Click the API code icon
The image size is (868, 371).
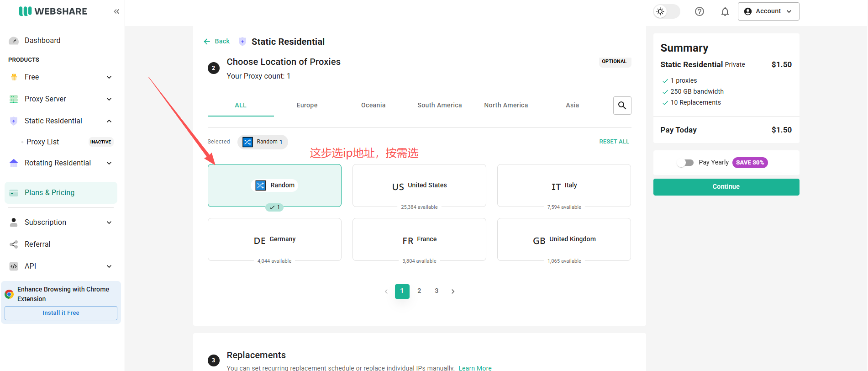pyautogui.click(x=14, y=266)
